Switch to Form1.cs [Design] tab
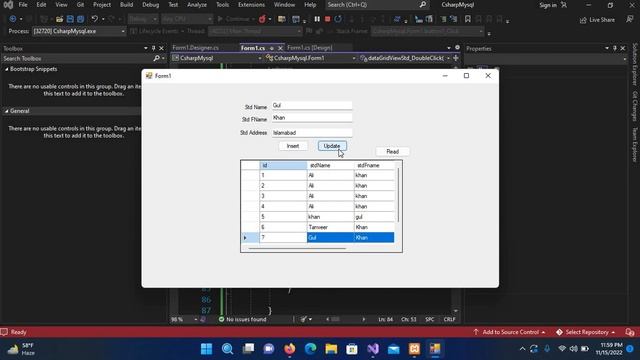Screen dimensions: 640x360 (309, 48)
